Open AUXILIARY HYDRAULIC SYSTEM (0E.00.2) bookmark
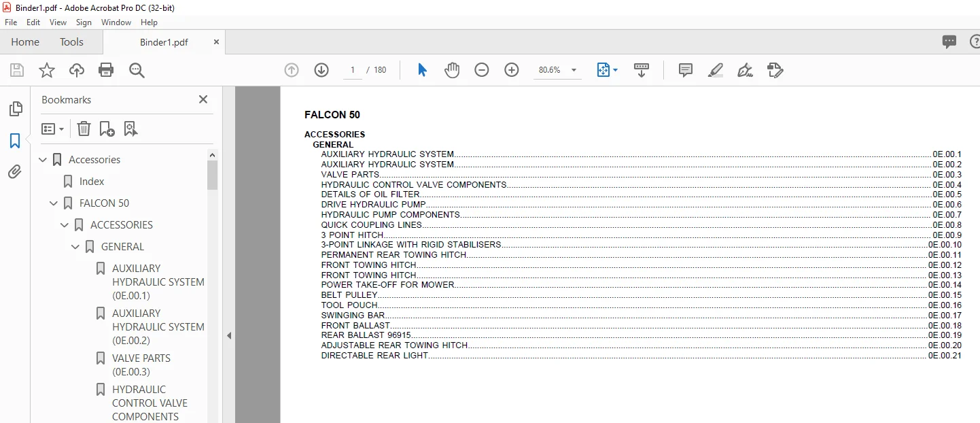The height and width of the screenshot is (423, 980). point(158,327)
